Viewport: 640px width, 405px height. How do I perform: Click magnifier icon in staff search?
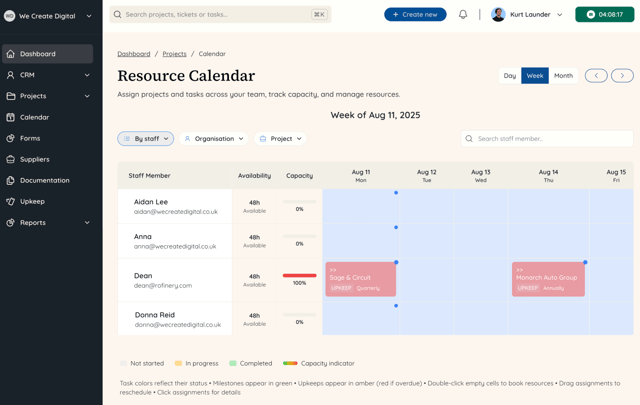pyautogui.click(x=469, y=139)
